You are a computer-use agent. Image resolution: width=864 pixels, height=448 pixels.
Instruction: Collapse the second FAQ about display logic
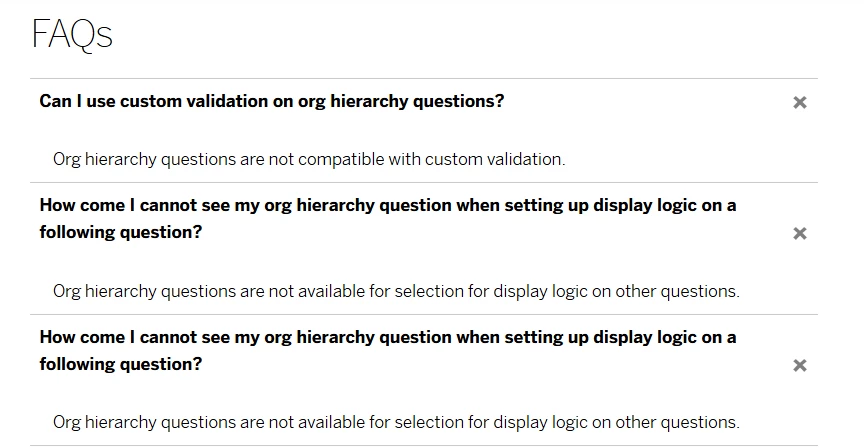tap(387, 218)
